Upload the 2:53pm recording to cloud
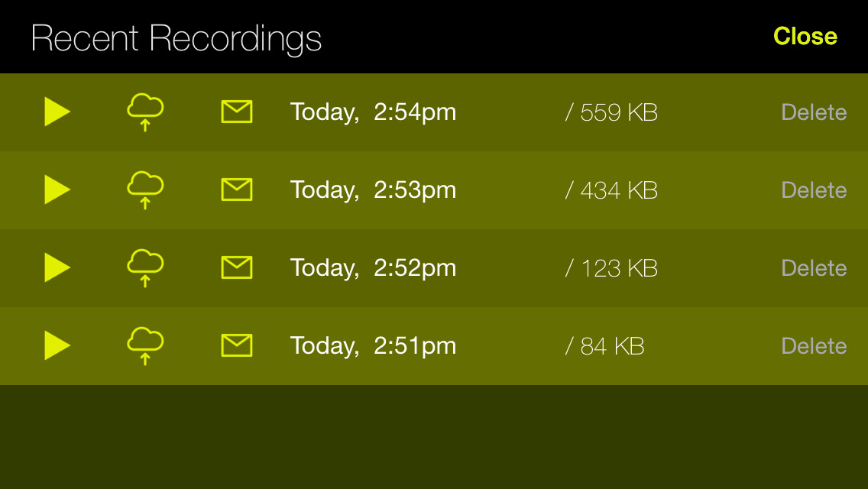The image size is (868, 489). (145, 190)
